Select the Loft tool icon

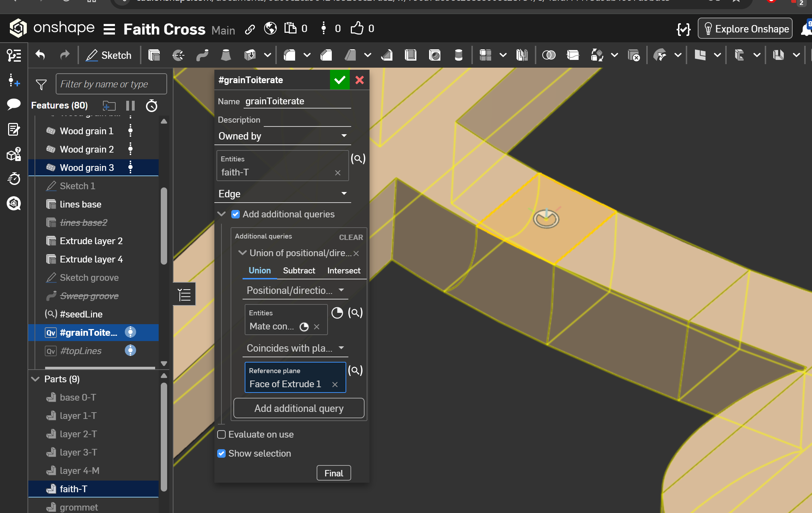pyautogui.click(x=226, y=55)
